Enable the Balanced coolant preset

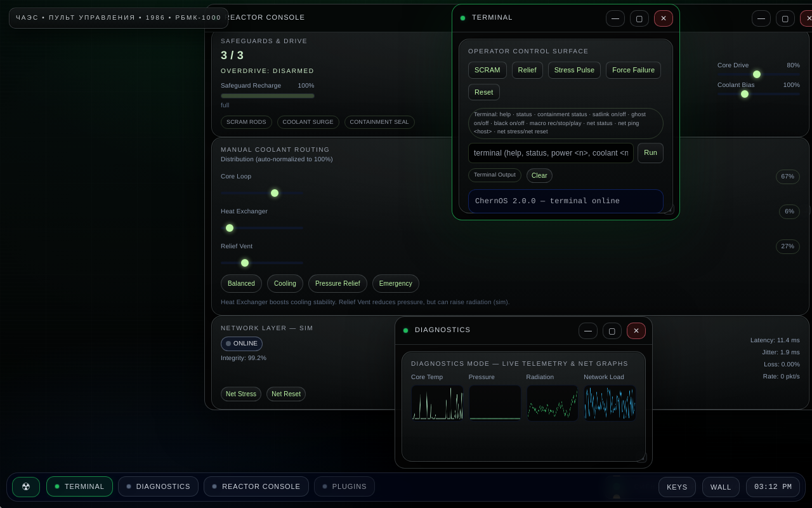pyautogui.click(x=241, y=283)
